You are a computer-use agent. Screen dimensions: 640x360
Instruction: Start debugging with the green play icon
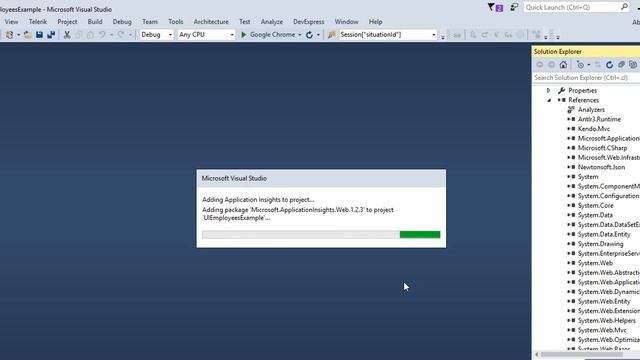tap(244, 35)
